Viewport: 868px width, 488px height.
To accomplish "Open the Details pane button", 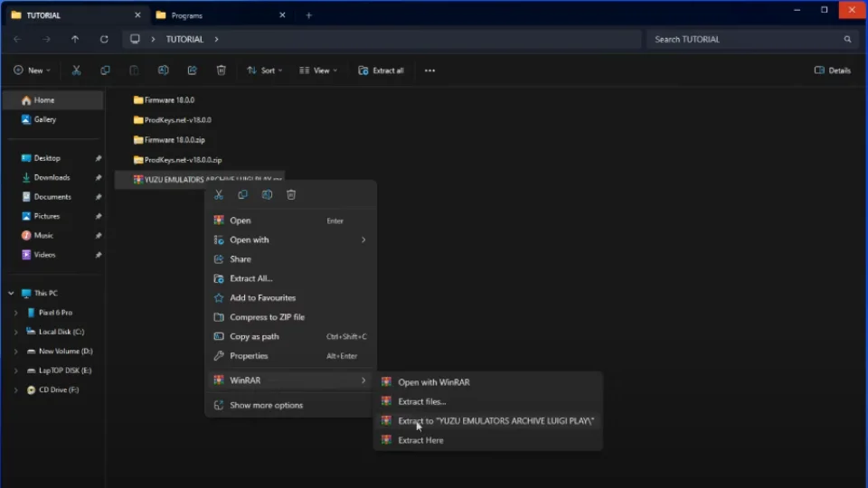I will (x=833, y=70).
